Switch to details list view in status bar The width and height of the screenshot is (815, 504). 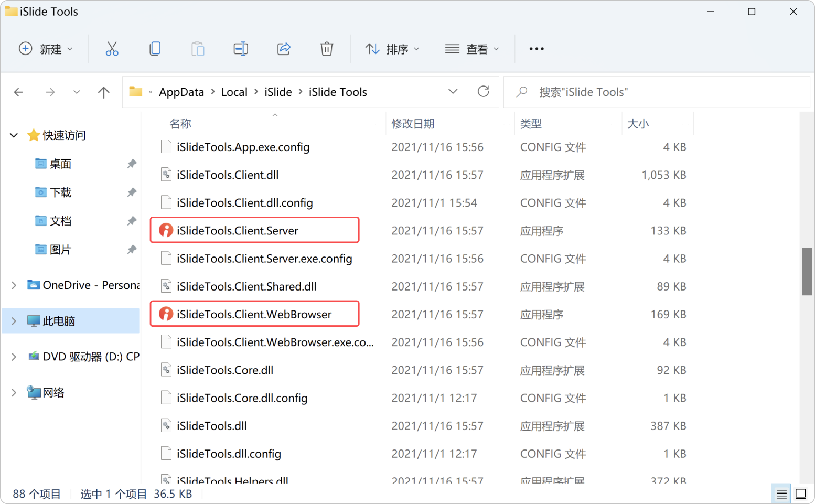pyautogui.click(x=781, y=494)
